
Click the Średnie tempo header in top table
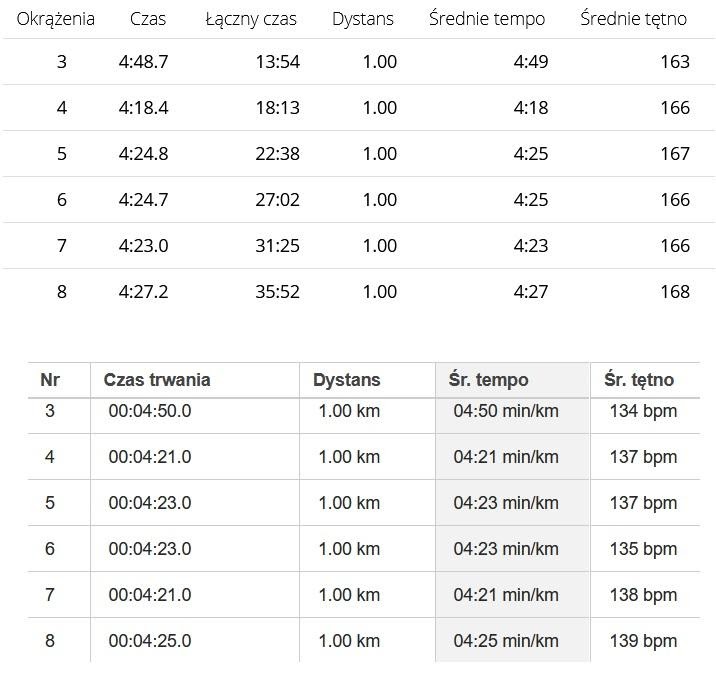(487, 19)
